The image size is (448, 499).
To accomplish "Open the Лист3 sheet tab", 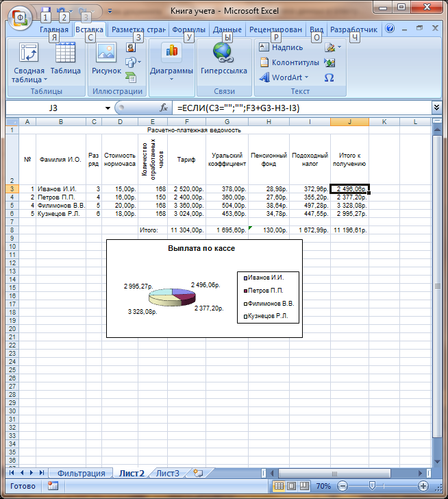I will click(x=168, y=473).
